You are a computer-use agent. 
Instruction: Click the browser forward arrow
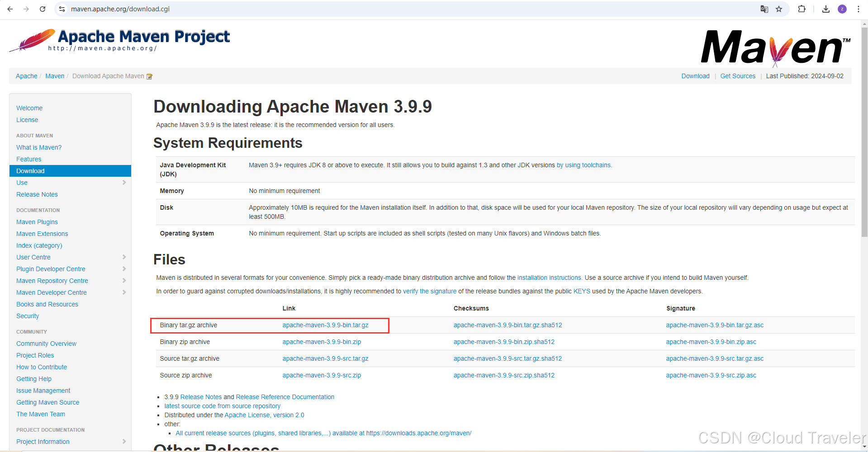point(26,9)
